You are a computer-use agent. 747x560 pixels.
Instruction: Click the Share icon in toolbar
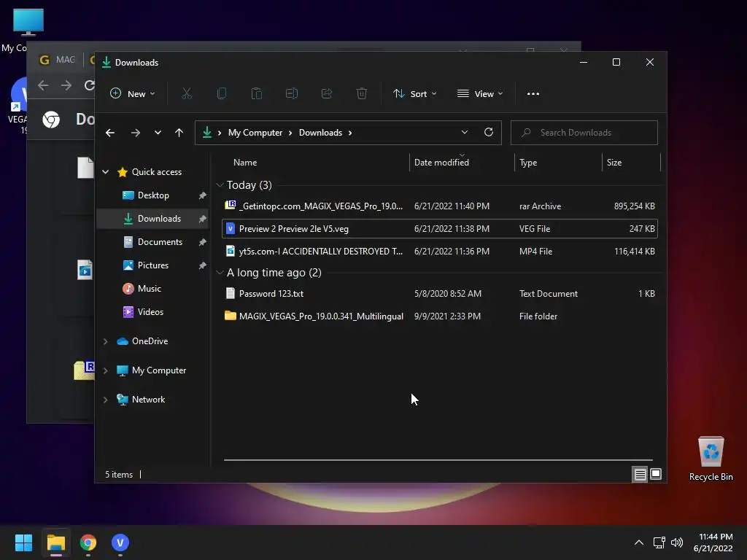pos(327,94)
